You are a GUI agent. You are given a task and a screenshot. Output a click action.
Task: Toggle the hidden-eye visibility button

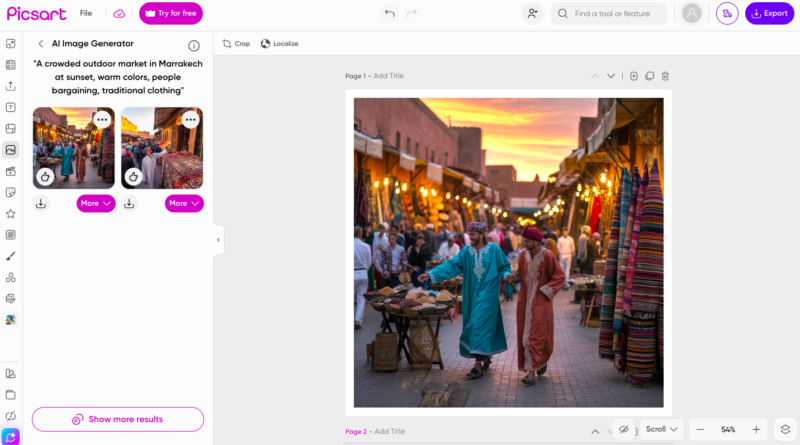(x=623, y=429)
